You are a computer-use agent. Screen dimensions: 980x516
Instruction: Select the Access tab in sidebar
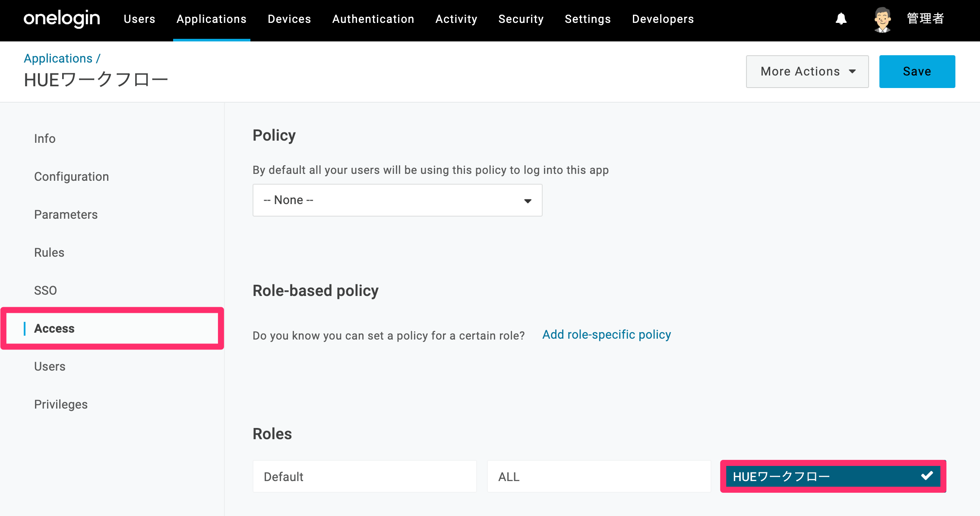112,328
